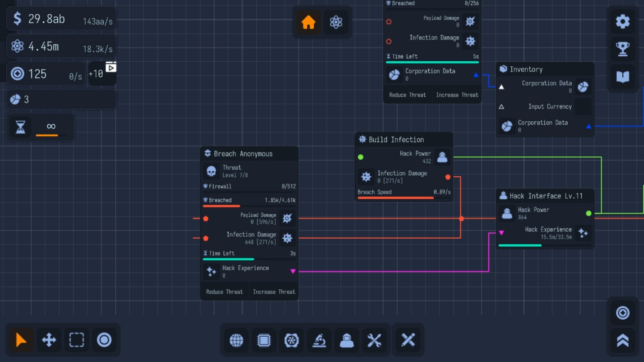644x362 pixels.
Task: Click Increase Threat on the top breach node
Action: pyautogui.click(x=457, y=95)
